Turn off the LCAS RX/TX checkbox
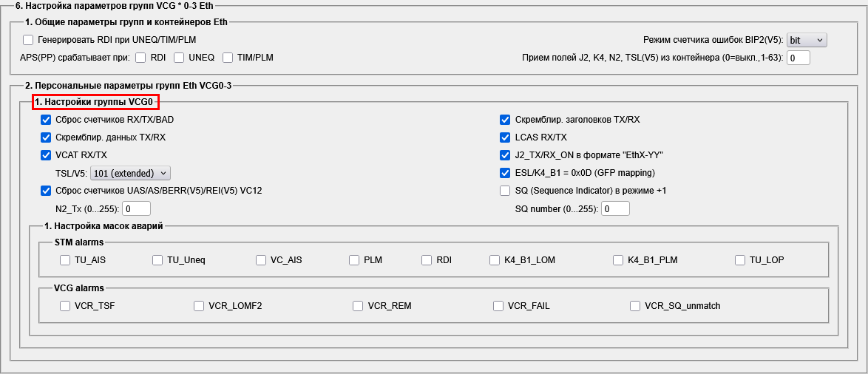The image size is (868, 374). click(505, 137)
